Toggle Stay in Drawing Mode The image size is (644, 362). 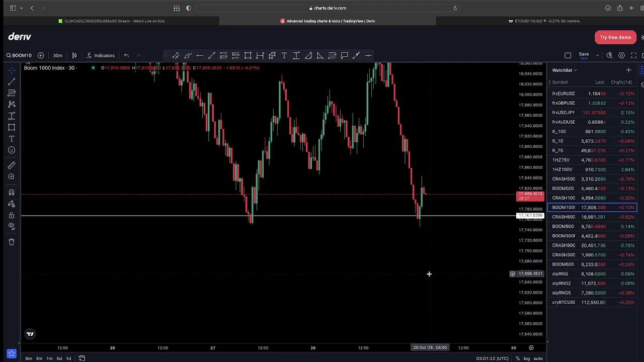(12, 204)
